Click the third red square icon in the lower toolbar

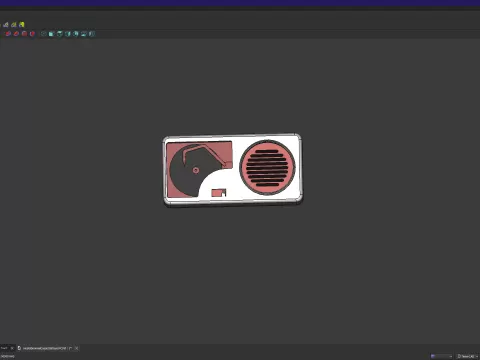[24, 34]
